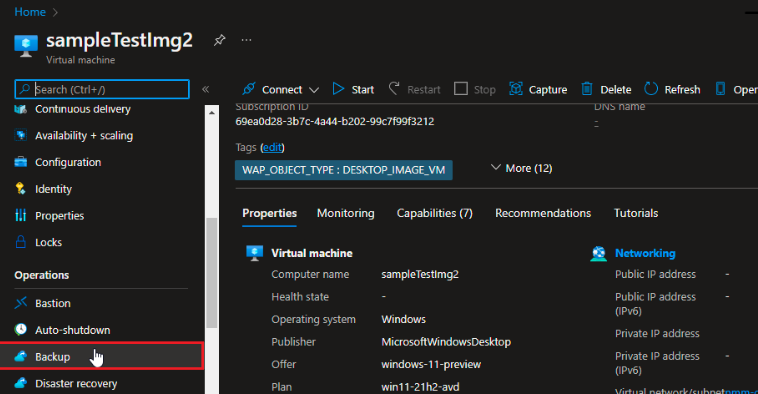Click the Configuration toolbox icon

point(20,162)
